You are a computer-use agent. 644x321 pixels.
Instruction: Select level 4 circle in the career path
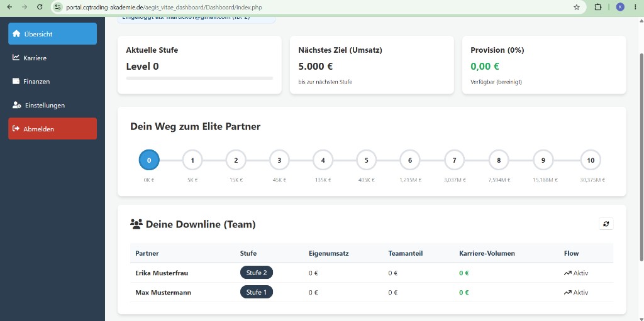tap(323, 160)
